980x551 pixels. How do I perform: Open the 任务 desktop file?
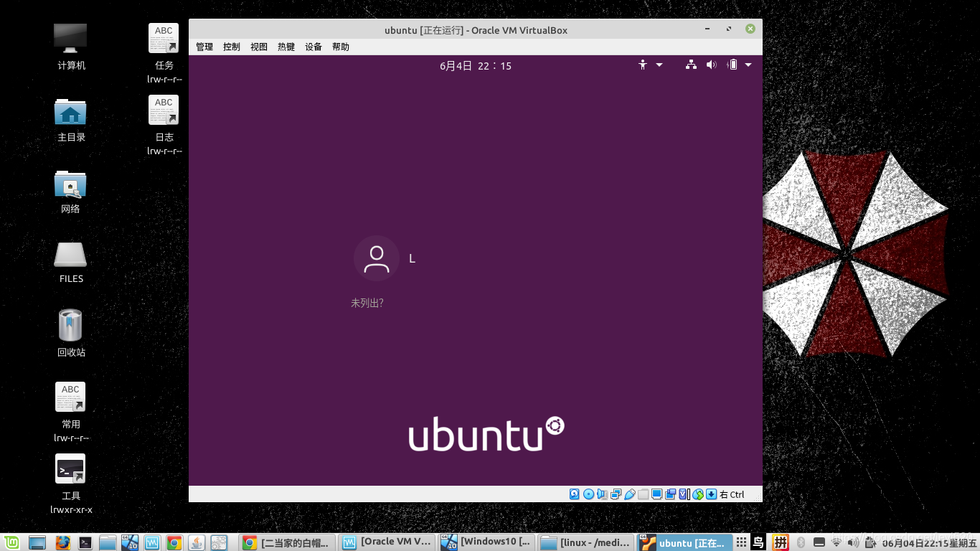pos(164,53)
